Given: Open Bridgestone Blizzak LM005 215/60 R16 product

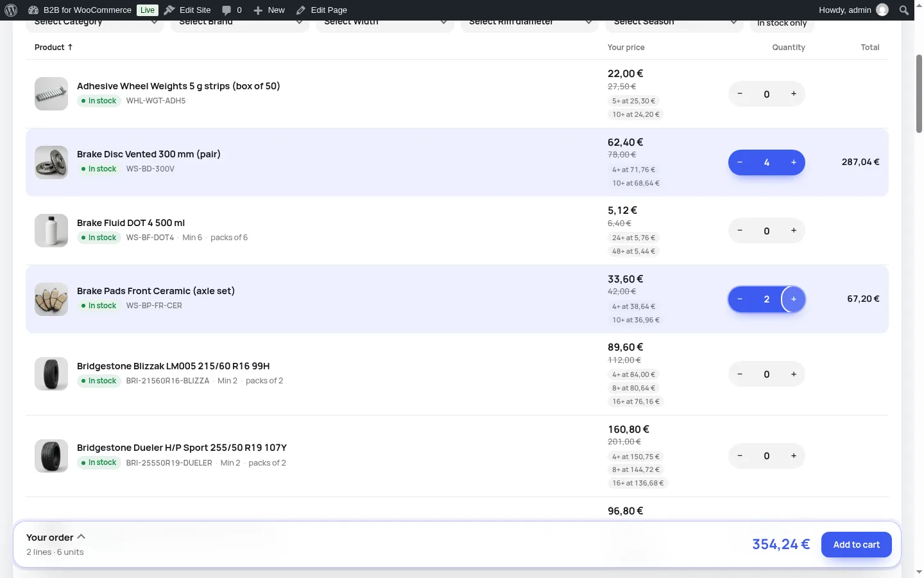Looking at the screenshot, I should pyautogui.click(x=173, y=366).
